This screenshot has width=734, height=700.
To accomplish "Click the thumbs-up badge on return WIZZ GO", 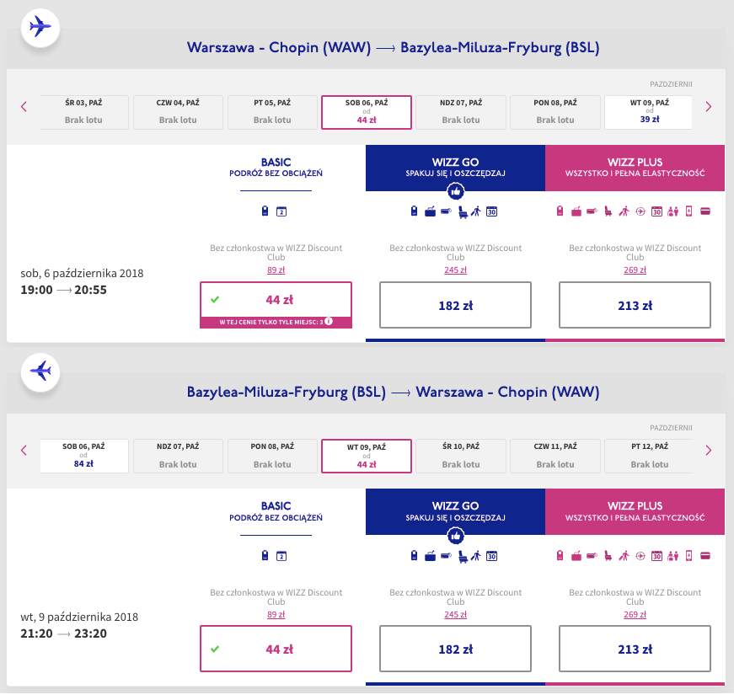I will (x=455, y=535).
